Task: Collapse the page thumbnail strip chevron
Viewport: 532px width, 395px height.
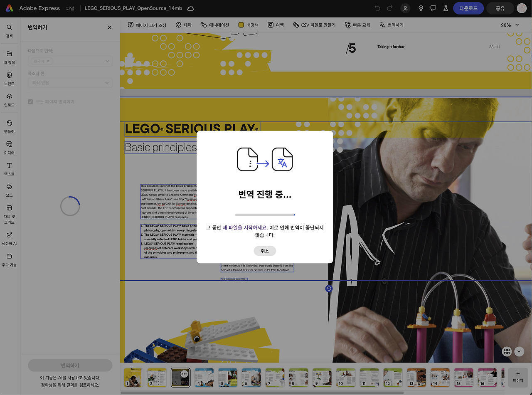Action: coord(519,352)
